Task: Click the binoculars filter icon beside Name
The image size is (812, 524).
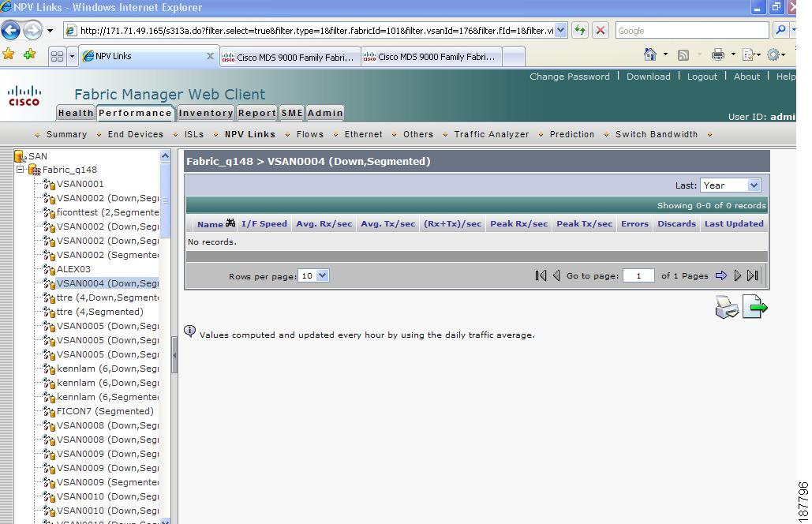Action: point(230,223)
